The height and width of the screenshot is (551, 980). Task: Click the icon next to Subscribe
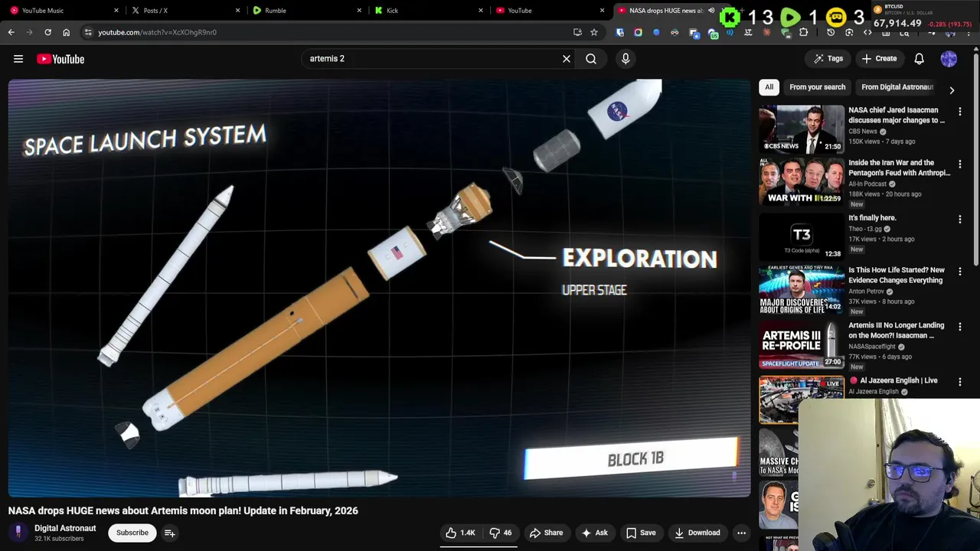170,533
